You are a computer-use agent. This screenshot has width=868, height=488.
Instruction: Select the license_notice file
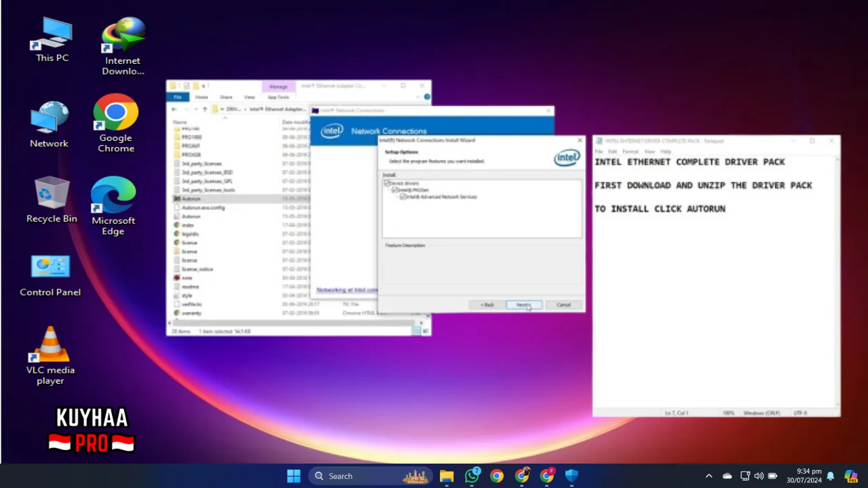click(197, 269)
